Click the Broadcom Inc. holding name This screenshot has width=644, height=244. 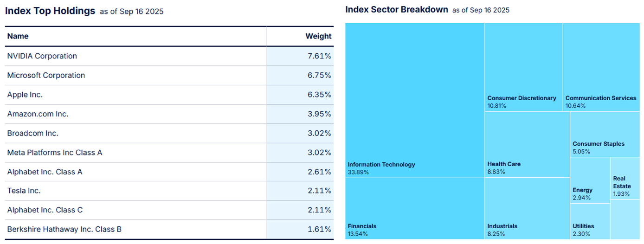(x=32, y=133)
